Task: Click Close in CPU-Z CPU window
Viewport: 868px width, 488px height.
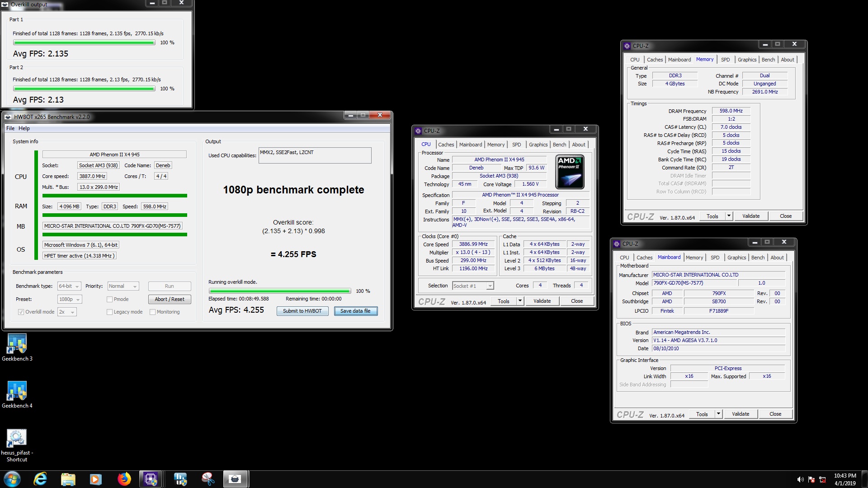Action: click(x=577, y=301)
